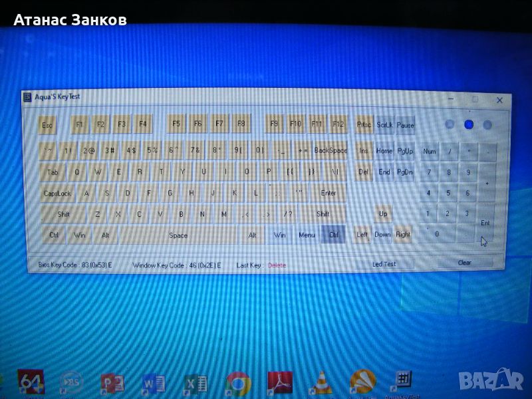
Task: Click the F1 key tile
Action: pos(79,124)
